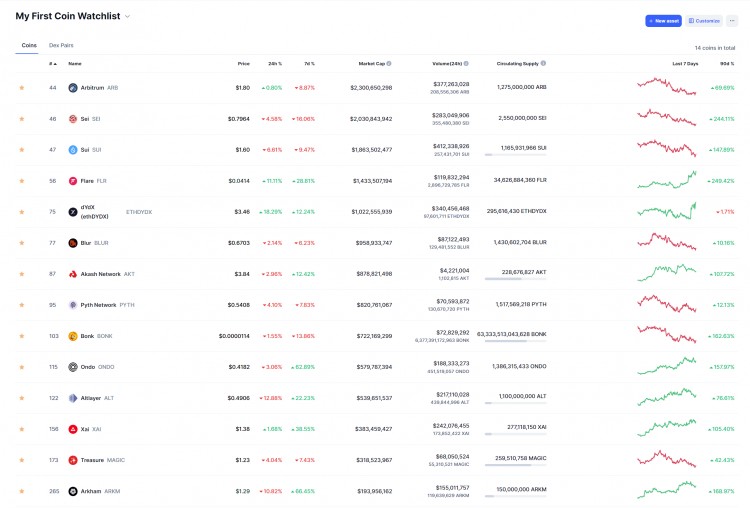Click Akash Network circulating supply progress bar
The width and height of the screenshot is (750, 508).
tap(515, 278)
